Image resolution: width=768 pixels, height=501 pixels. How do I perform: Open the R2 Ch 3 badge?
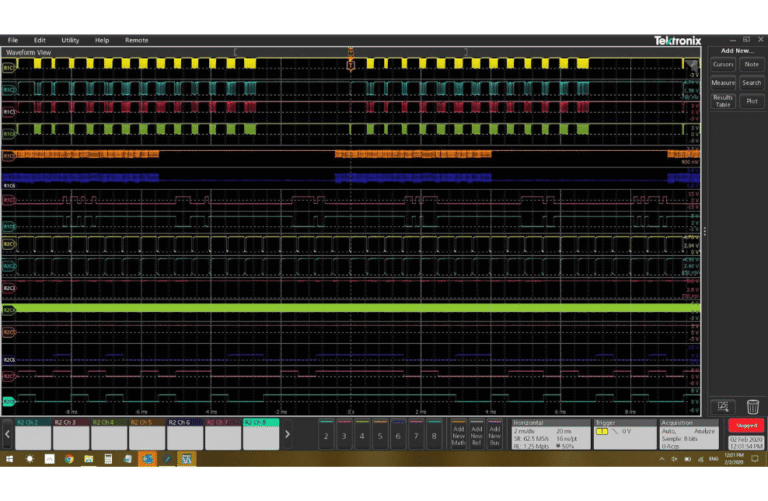tap(71, 434)
